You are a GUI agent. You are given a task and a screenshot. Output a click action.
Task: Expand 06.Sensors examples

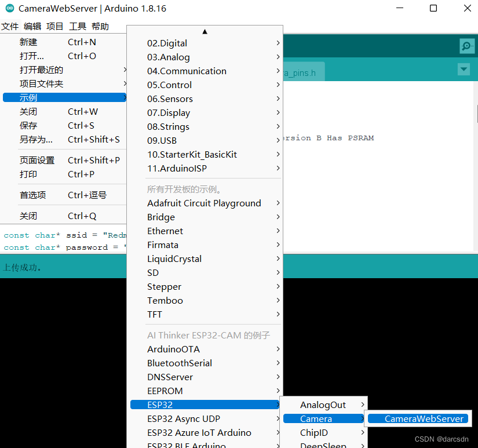205,99
